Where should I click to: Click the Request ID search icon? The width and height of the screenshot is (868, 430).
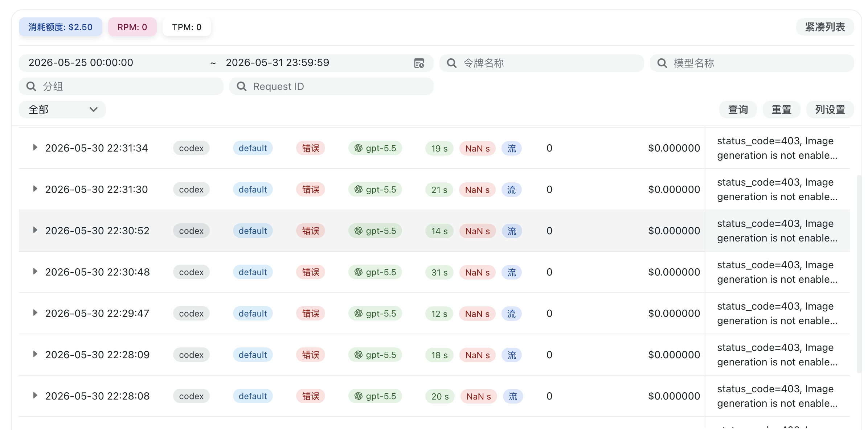click(x=241, y=86)
